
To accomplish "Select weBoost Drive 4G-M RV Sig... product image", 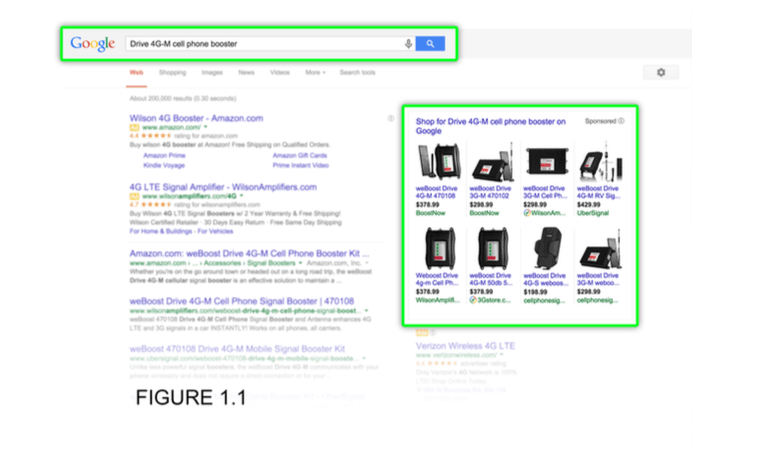I will pos(600,162).
